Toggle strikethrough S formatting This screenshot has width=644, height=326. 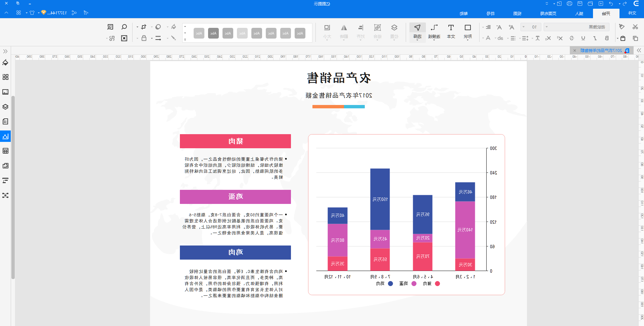coord(572,38)
